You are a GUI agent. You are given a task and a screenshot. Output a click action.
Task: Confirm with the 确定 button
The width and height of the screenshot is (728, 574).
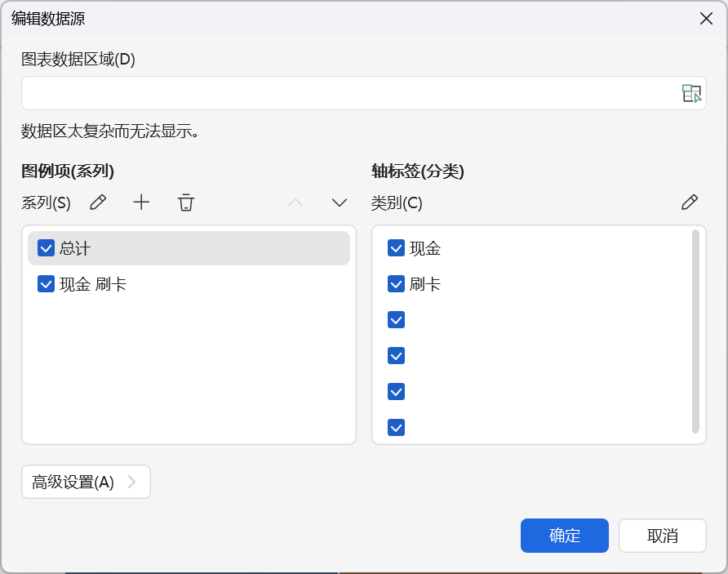565,536
